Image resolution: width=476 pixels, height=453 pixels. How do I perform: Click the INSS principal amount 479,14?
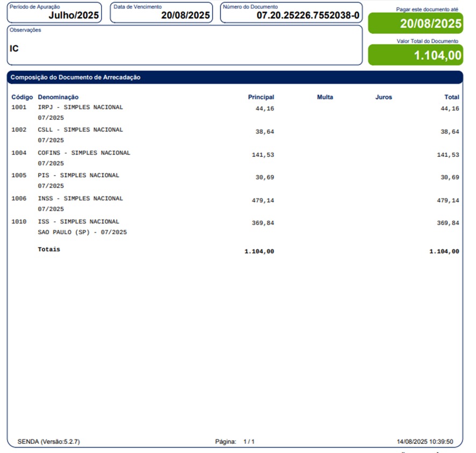pos(263,200)
